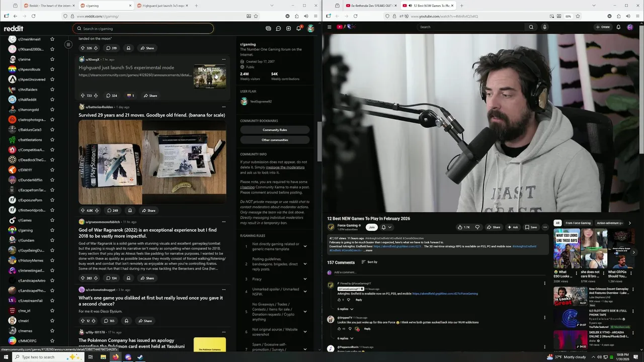Give award on Survived 29 years post
644x362 pixels.
click(x=130, y=210)
